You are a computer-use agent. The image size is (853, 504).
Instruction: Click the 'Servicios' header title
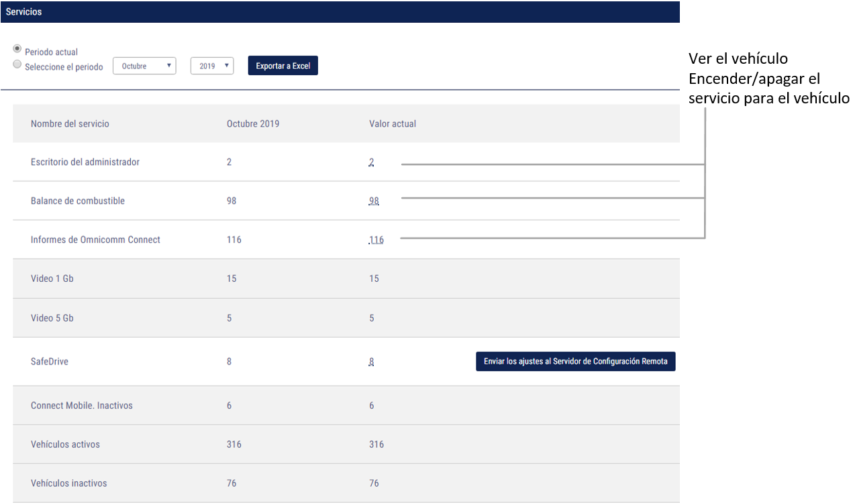pos(24,11)
